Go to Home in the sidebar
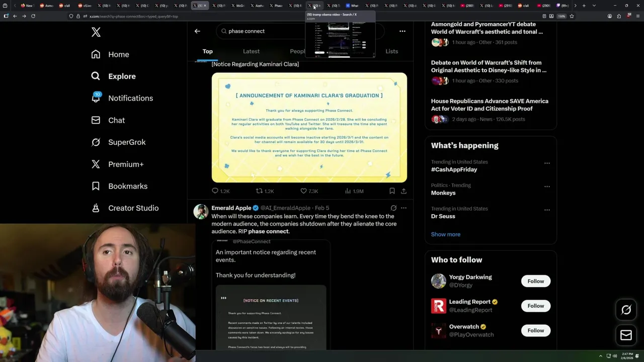 click(x=110, y=54)
